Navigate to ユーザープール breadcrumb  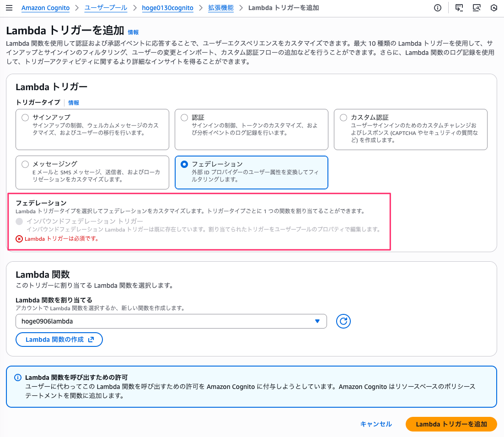pyautogui.click(x=106, y=8)
